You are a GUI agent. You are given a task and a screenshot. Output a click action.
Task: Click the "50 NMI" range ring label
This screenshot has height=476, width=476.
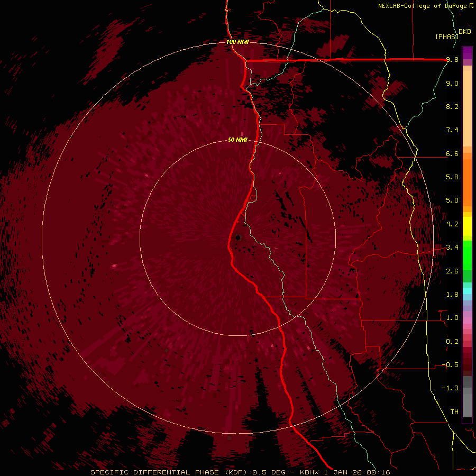tap(237, 140)
